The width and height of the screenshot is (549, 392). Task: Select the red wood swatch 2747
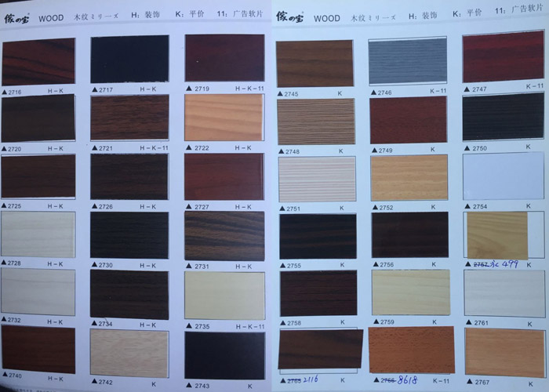[x=503, y=56]
